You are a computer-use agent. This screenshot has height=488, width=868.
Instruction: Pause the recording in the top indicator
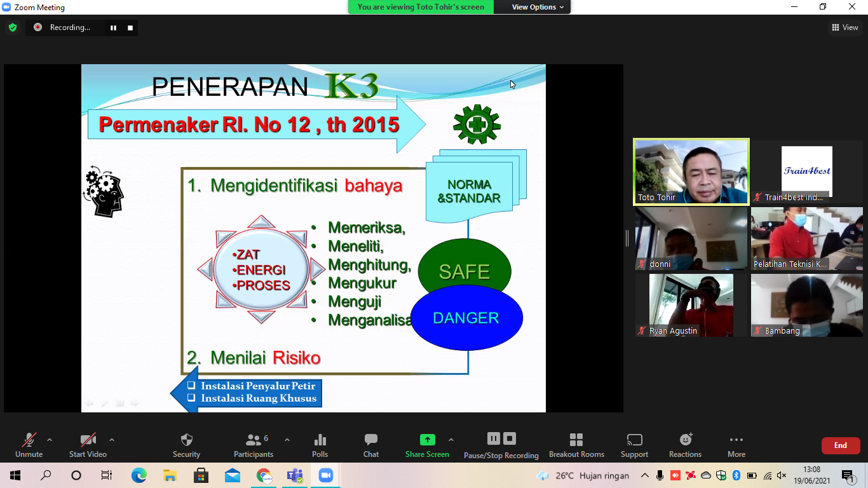(114, 27)
